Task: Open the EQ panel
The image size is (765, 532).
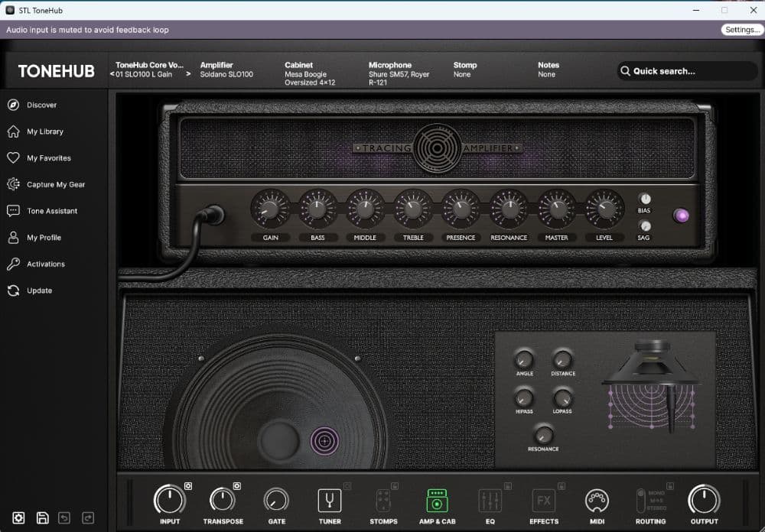Action: click(490, 501)
